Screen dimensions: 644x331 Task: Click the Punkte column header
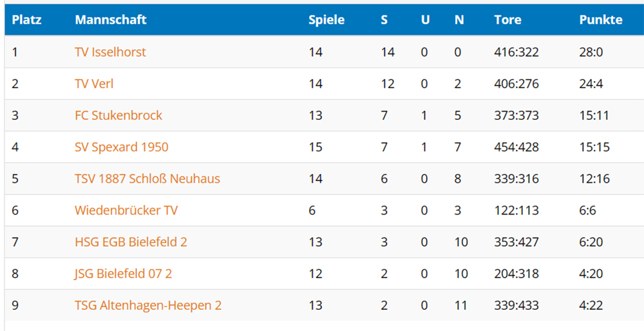(601, 20)
